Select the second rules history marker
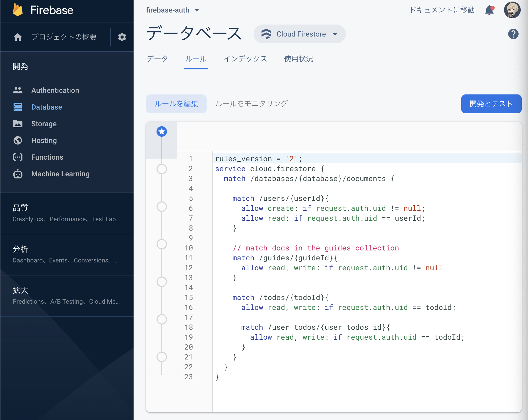 162,169
